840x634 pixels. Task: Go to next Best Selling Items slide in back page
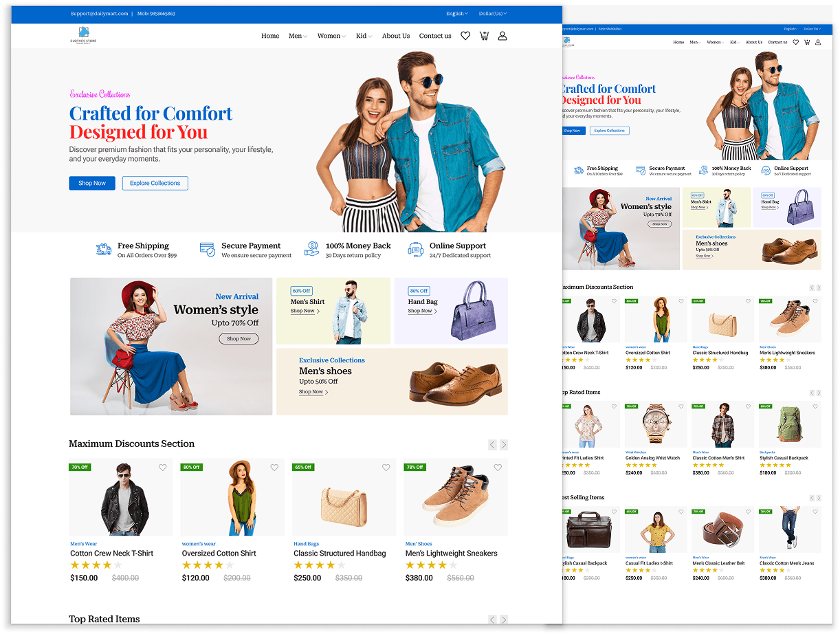coord(818,499)
